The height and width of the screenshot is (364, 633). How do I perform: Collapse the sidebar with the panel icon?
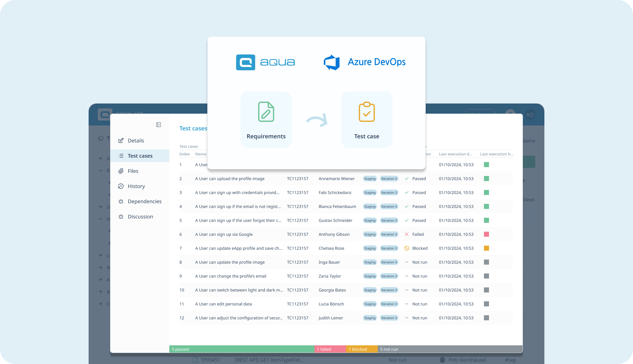[x=159, y=125]
